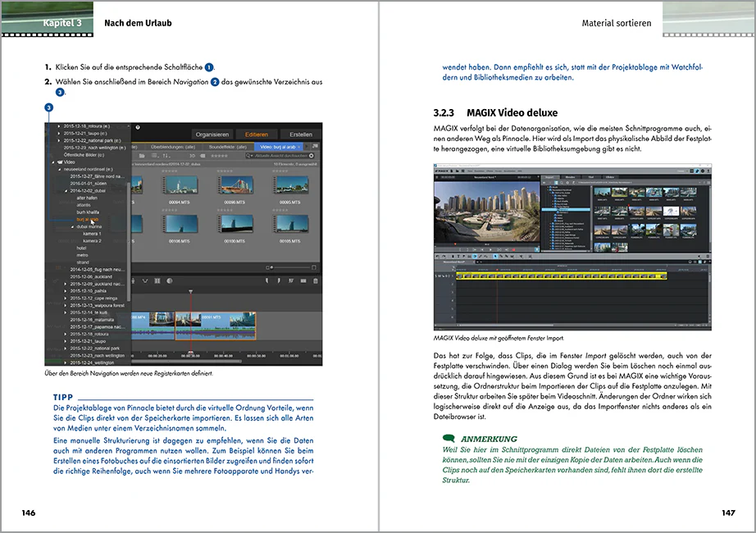Close the Video: burj al arab tab
The height and width of the screenshot is (533, 756).
pos(299,147)
